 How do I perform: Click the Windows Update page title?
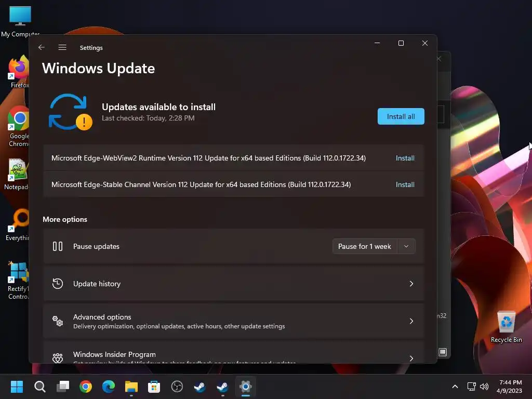pos(98,68)
